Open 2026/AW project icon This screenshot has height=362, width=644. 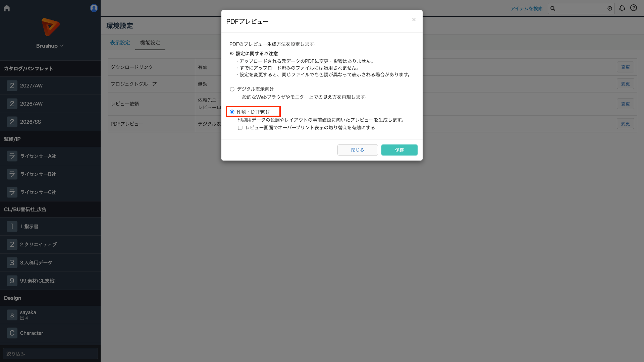coord(12,104)
